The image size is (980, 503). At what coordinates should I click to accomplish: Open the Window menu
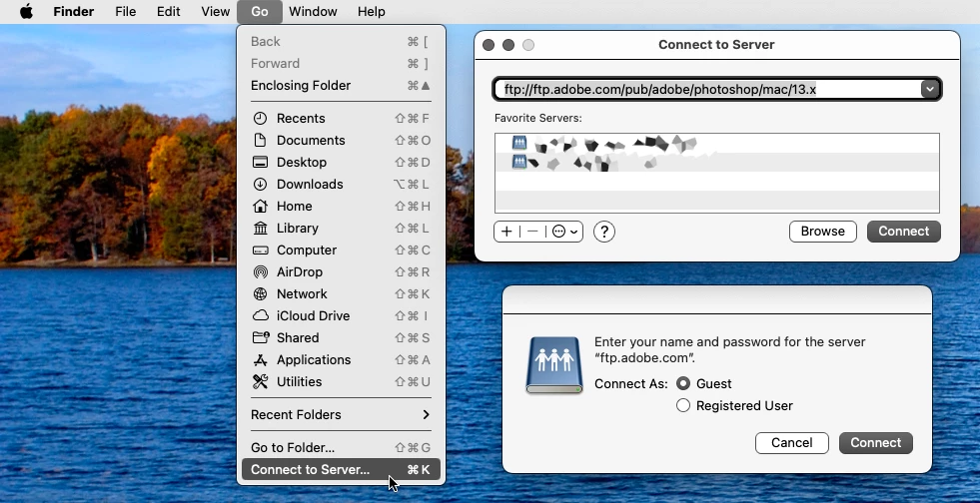(x=313, y=11)
